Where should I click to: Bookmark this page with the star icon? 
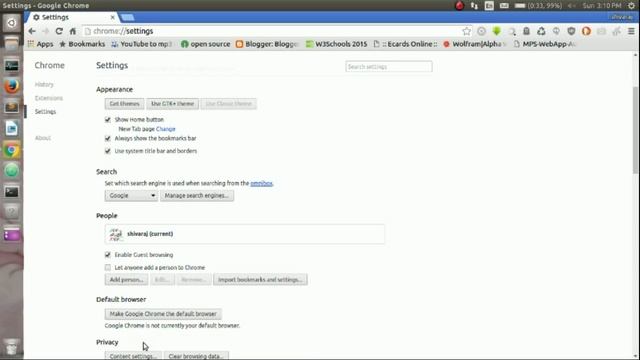(466, 31)
